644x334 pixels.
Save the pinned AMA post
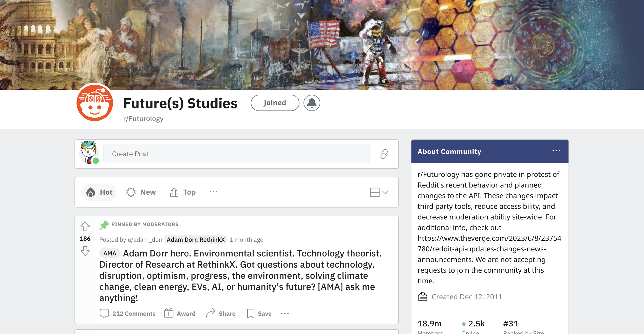pos(259,313)
